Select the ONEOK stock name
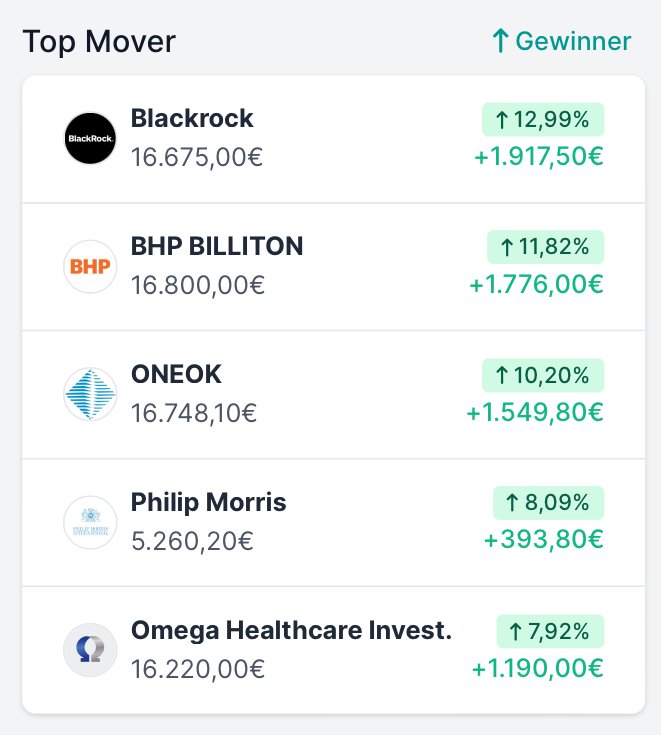Viewport: 661px width, 735px height. pyautogui.click(x=176, y=374)
